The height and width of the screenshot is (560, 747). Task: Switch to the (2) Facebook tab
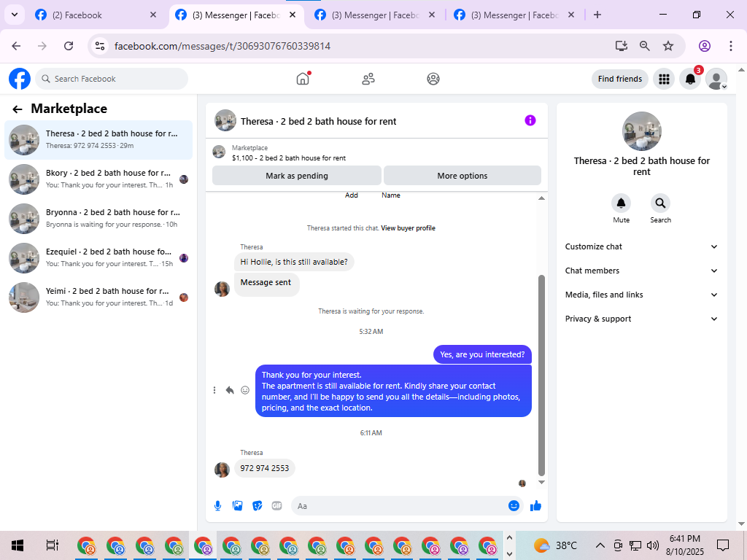pyautogui.click(x=96, y=15)
